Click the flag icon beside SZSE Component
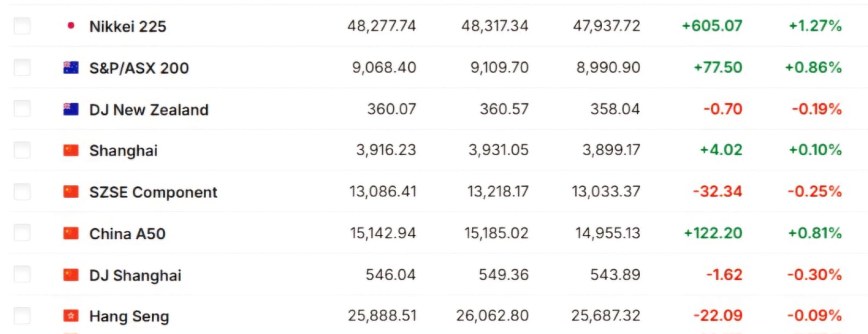The height and width of the screenshot is (334, 868). (71, 192)
